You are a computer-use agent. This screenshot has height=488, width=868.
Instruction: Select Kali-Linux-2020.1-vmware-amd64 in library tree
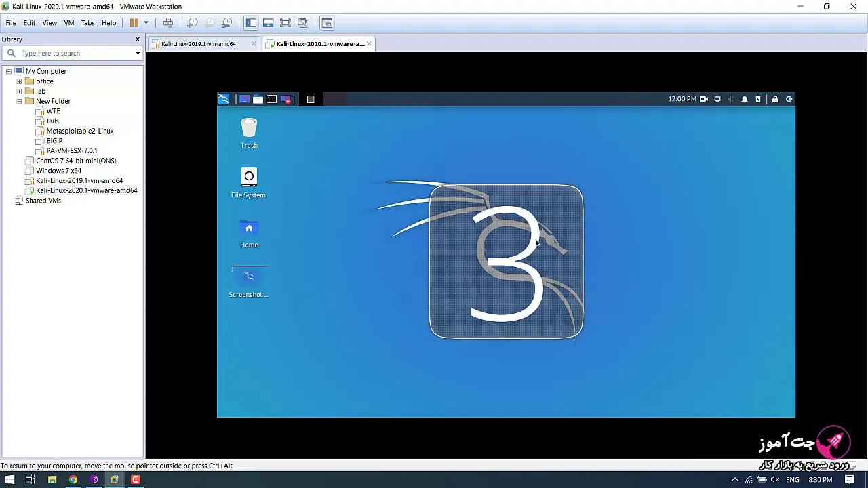tap(86, 190)
